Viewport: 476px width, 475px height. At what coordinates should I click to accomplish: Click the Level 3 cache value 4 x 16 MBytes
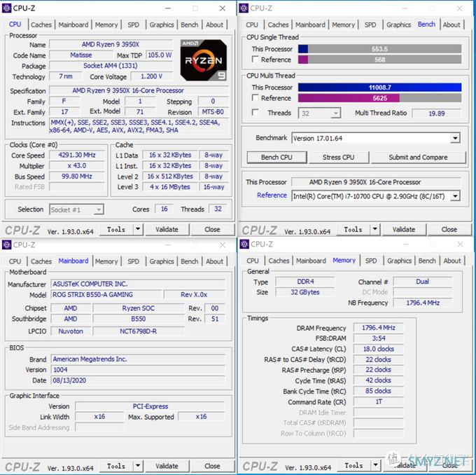[x=170, y=187]
